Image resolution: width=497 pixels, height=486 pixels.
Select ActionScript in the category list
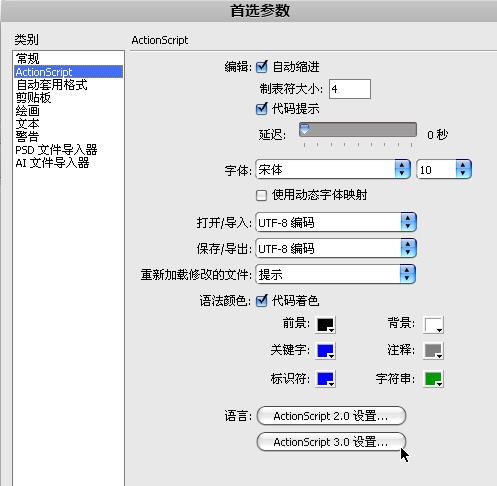(69, 72)
